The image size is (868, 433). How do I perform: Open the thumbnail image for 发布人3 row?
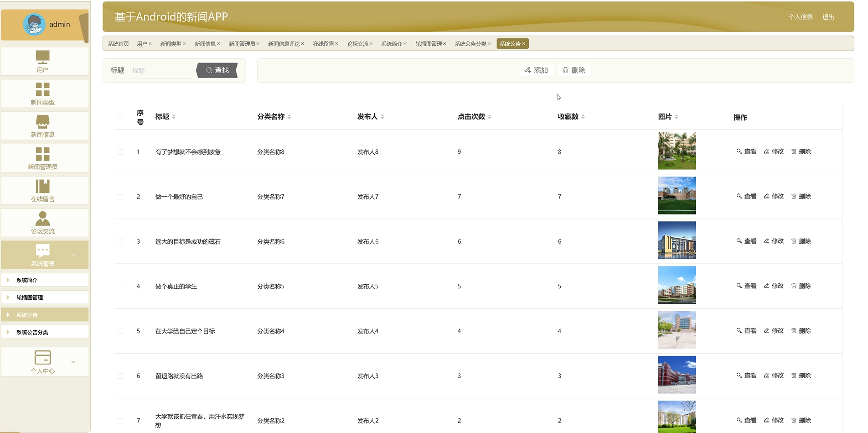point(677,375)
